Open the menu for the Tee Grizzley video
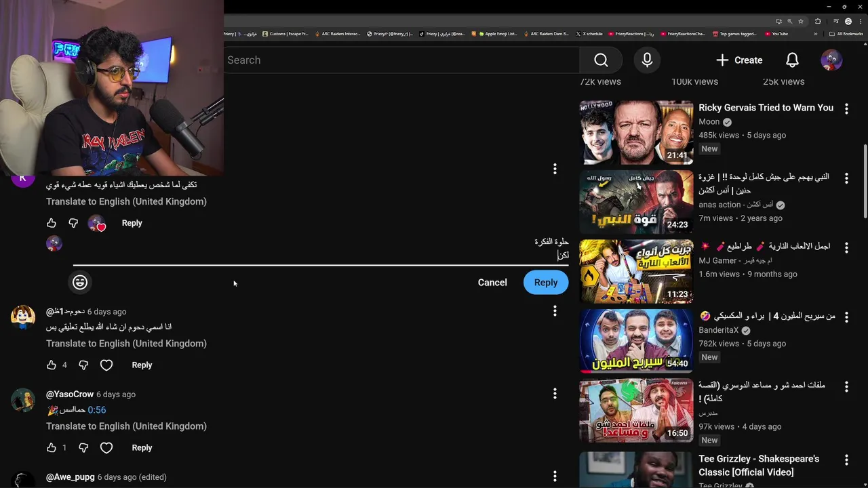Viewport: 868px width, 488px height. click(846, 460)
